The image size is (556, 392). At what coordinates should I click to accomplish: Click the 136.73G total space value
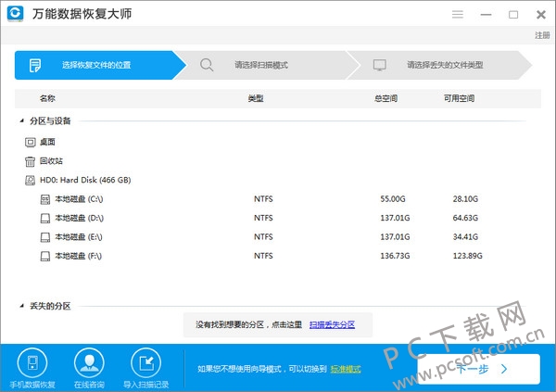(x=395, y=256)
